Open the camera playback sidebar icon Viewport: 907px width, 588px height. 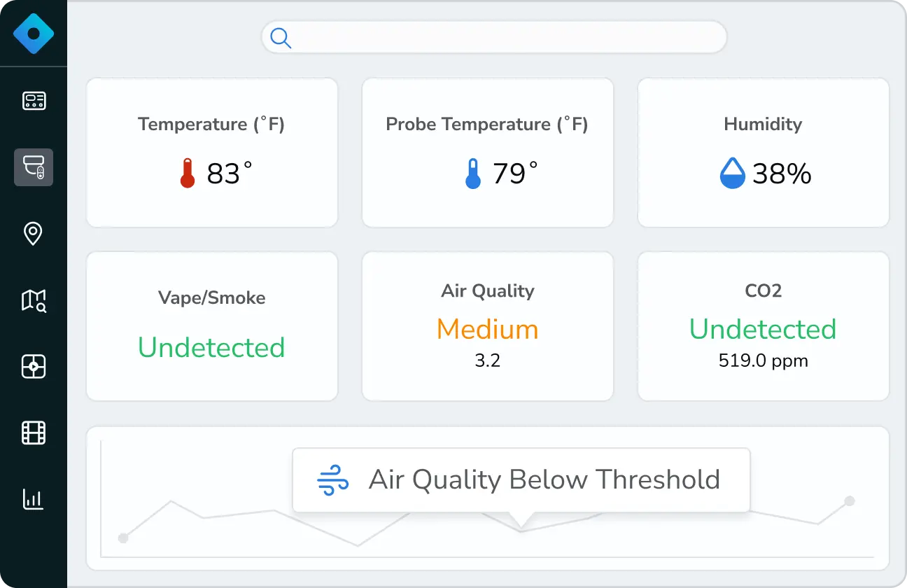(34, 366)
